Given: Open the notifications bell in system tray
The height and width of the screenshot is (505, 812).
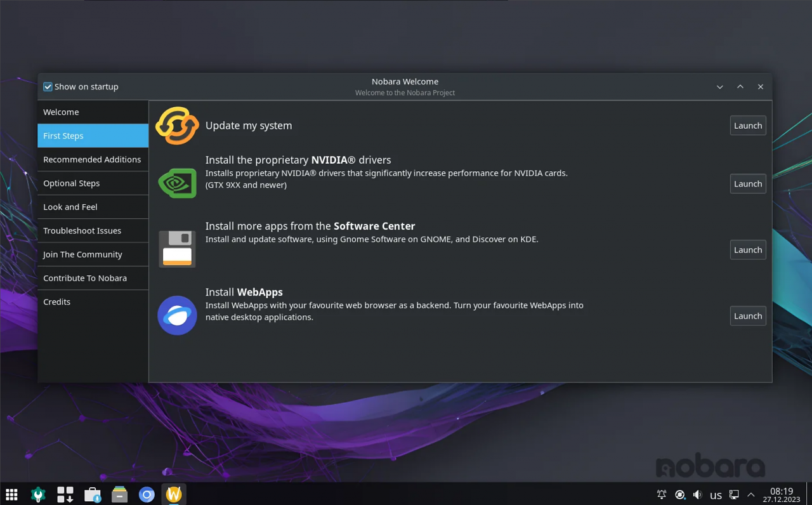Looking at the screenshot, I should pos(662,494).
